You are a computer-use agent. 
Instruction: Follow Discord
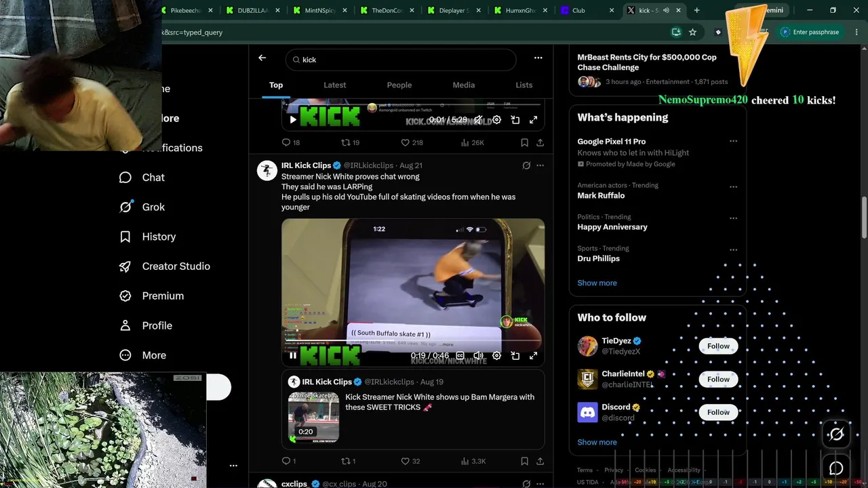coord(718,412)
